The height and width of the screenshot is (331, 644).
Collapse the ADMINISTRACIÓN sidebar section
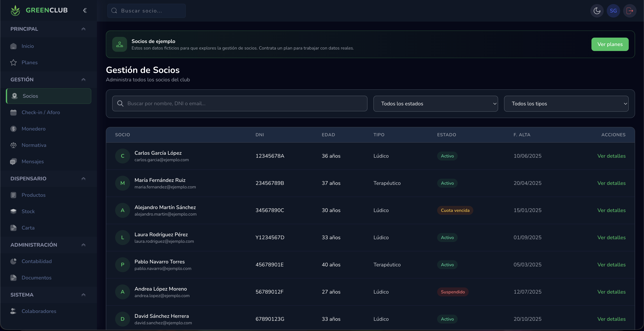83,245
